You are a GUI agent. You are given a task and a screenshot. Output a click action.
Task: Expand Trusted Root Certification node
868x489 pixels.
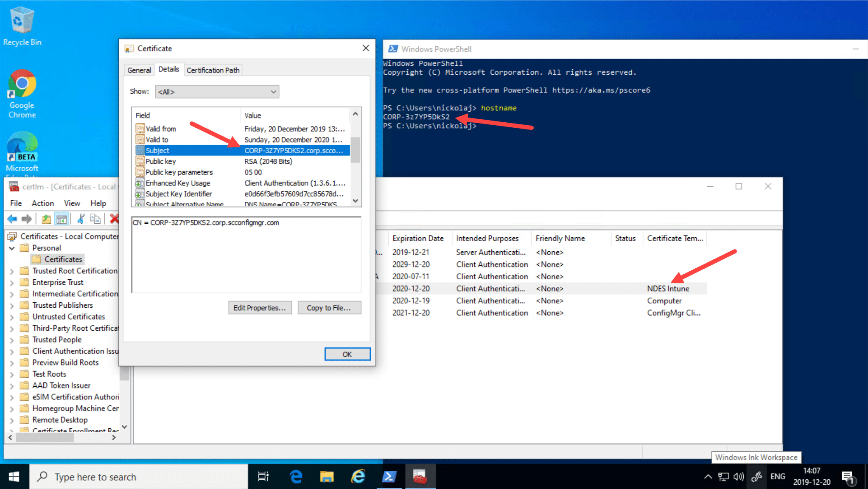(x=12, y=271)
